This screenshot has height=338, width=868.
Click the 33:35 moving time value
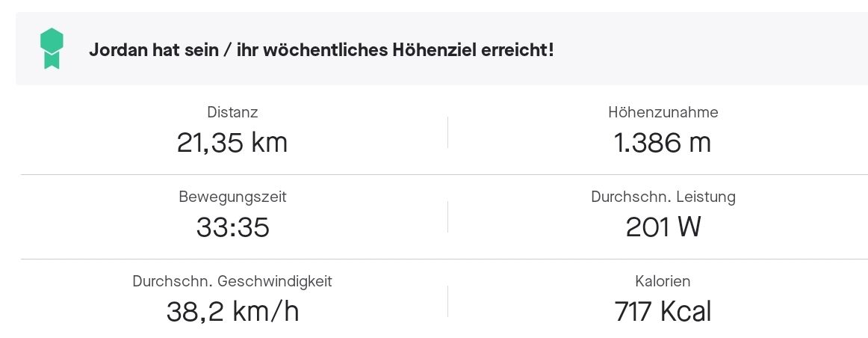pyautogui.click(x=232, y=227)
